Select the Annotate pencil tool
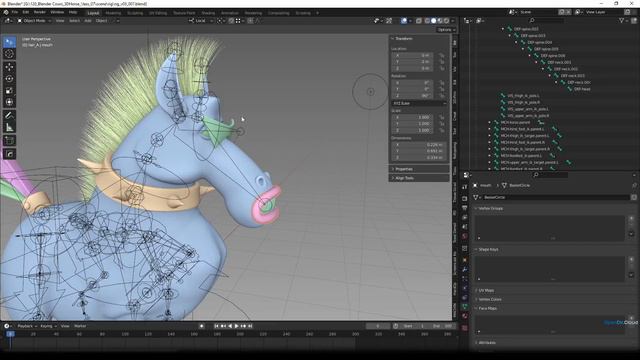 [x=9, y=116]
